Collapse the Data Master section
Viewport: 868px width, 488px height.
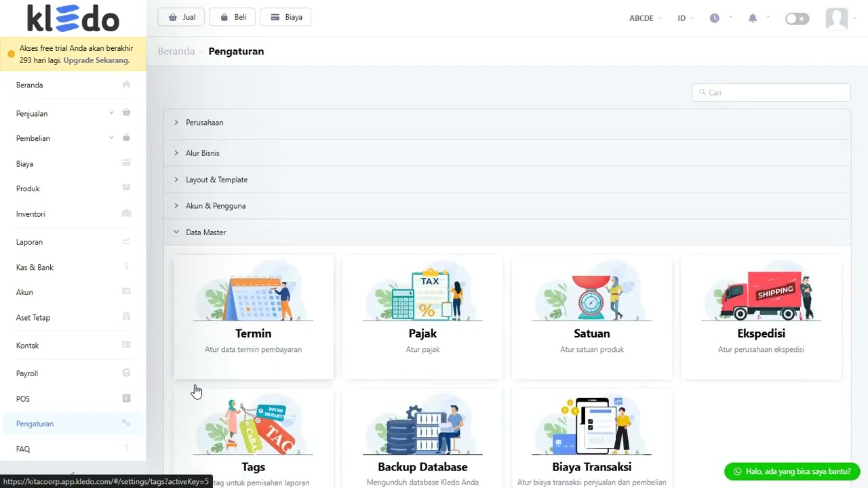(x=507, y=232)
